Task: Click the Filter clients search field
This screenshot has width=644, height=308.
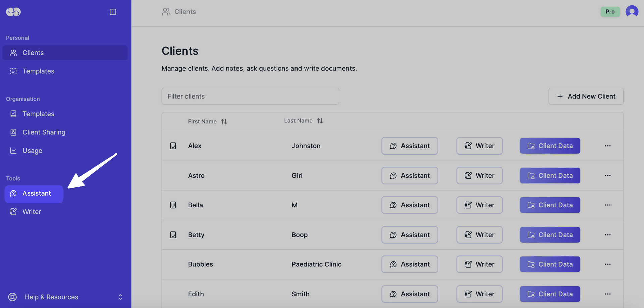Action: (250, 96)
